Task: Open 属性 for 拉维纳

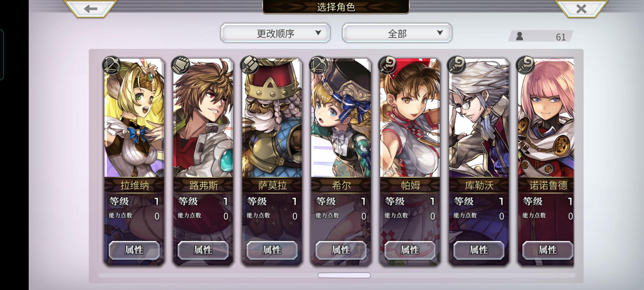Action: coord(134,250)
